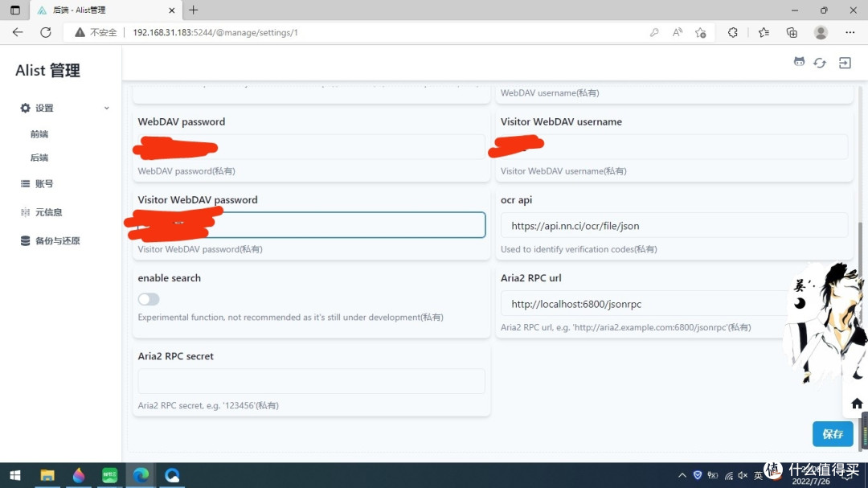Refresh settings using the reload icon
This screenshot has width=868, height=488.
pos(820,62)
